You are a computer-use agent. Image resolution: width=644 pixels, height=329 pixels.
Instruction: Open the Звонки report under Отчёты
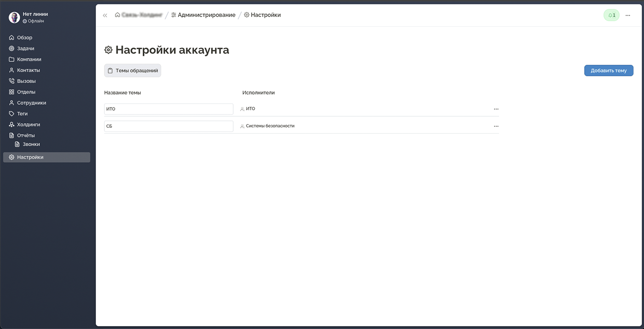click(x=30, y=144)
